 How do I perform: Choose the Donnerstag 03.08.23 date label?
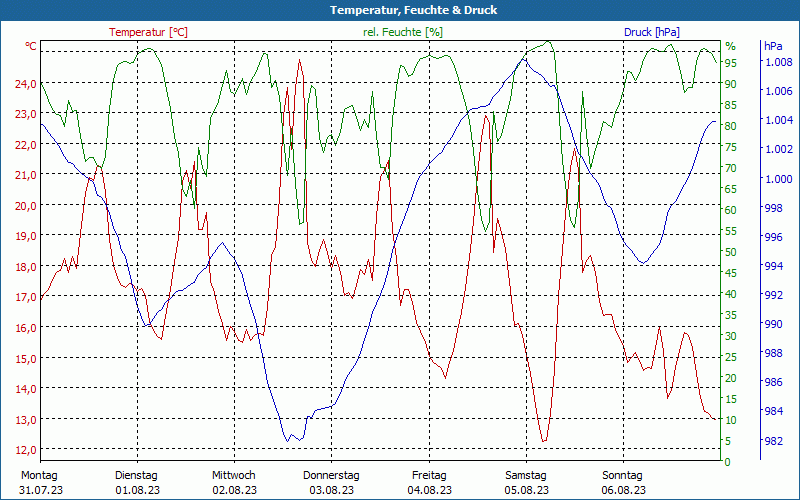[x=331, y=482]
